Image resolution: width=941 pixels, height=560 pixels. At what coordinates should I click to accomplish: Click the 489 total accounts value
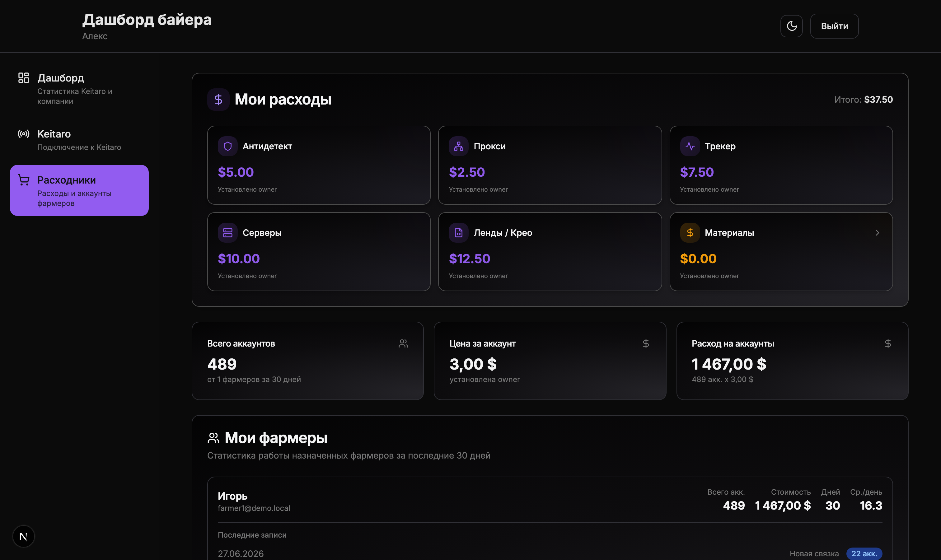coord(222,364)
